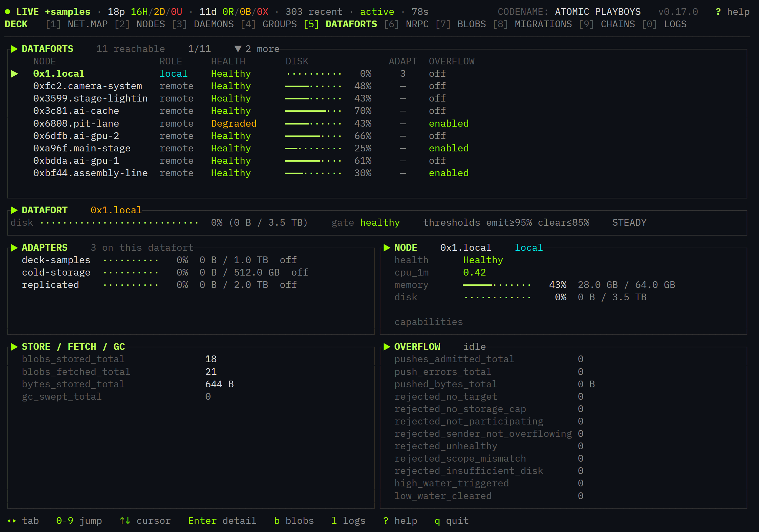
Task: Open the LOGS tab
Action: 664,24
